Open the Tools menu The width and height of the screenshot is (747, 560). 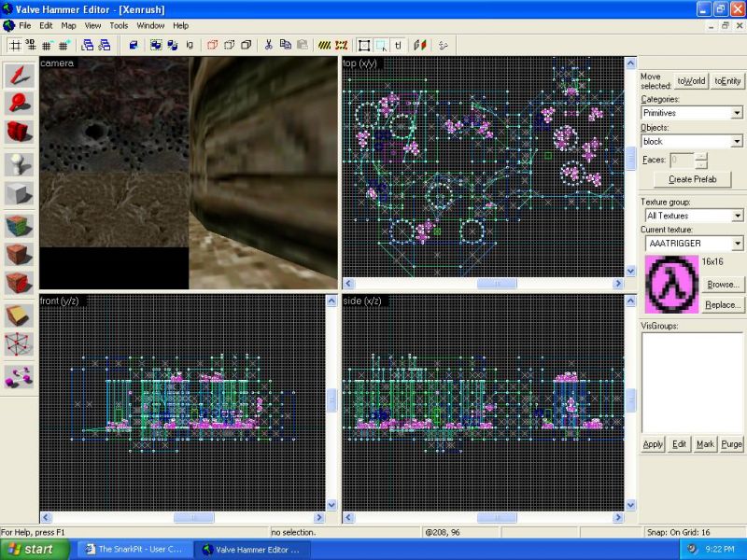tap(119, 25)
